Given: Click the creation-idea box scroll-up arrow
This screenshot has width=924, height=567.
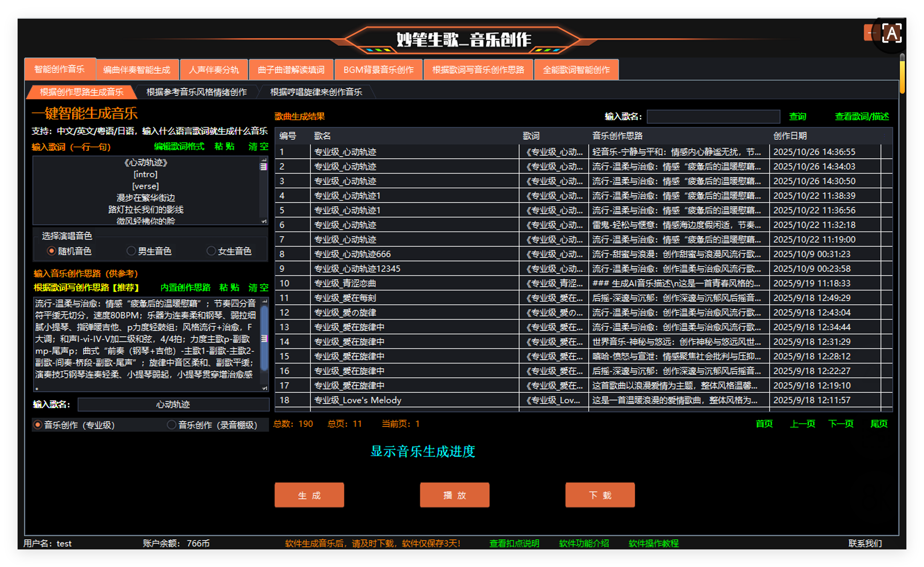Looking at the screenshot, I should [264, 302].
